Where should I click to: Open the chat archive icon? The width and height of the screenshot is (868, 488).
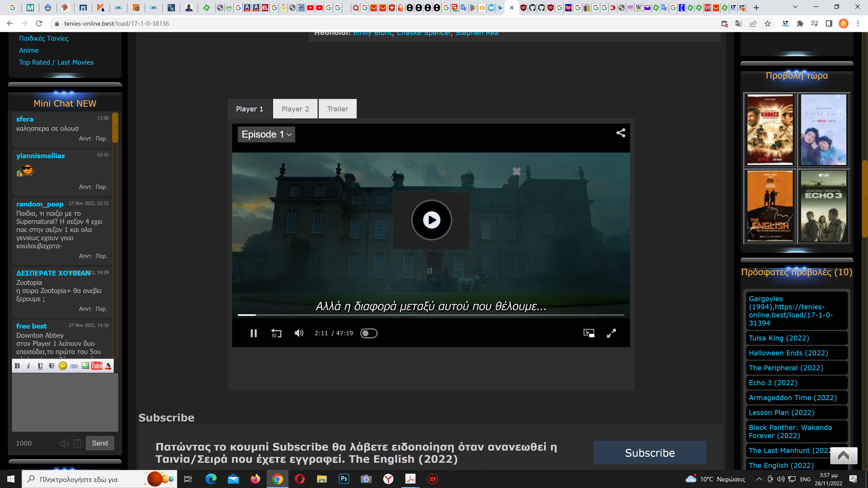(77, 443)
